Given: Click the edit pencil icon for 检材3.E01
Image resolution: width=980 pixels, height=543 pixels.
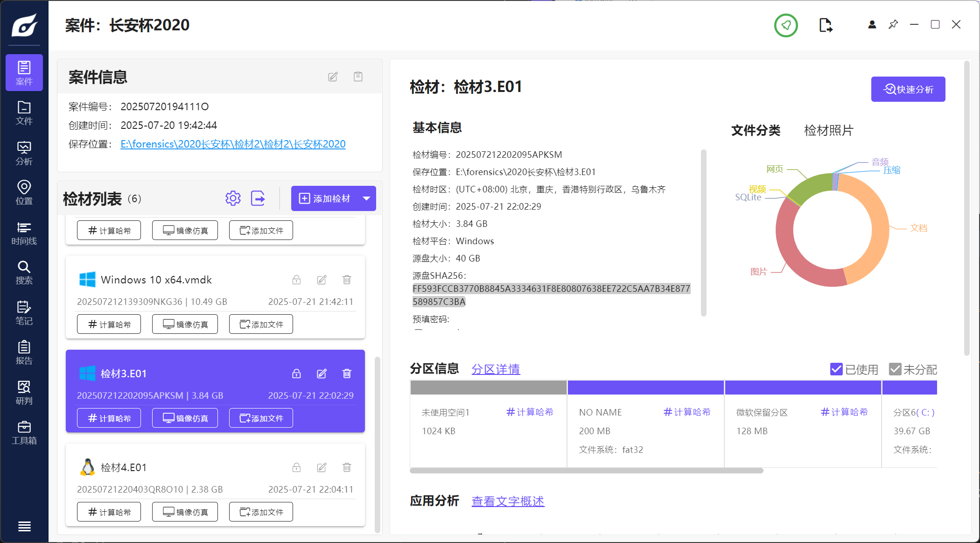Looking at the screenshot, I should (x=322, y=374).
